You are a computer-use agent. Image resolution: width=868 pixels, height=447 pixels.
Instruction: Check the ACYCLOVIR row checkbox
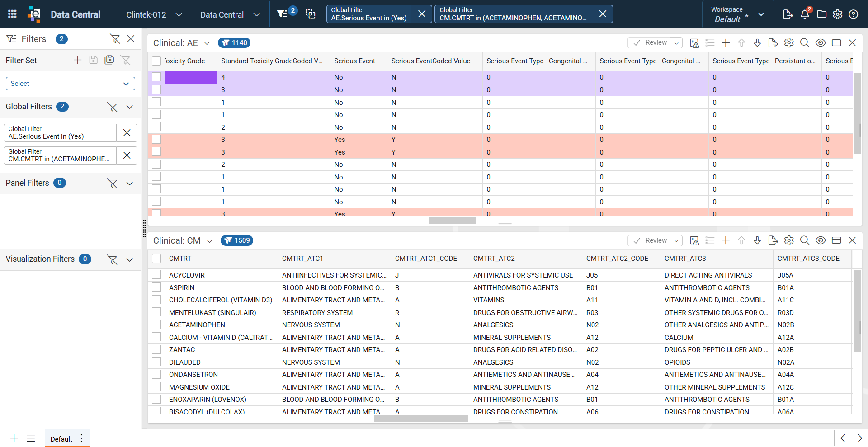(x=156, y=275)
